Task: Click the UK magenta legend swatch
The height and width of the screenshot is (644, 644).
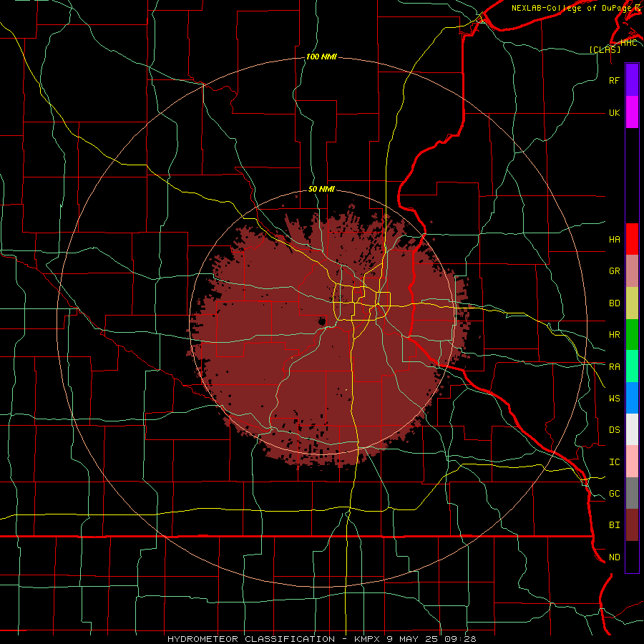Action: pyautogui.click(x=632, y=112)
